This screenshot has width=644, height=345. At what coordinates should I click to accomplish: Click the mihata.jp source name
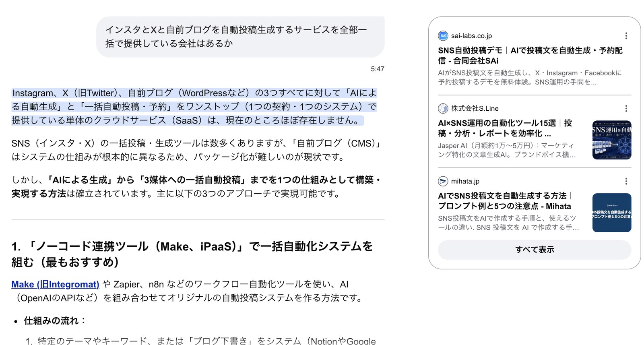pos(465,181)
